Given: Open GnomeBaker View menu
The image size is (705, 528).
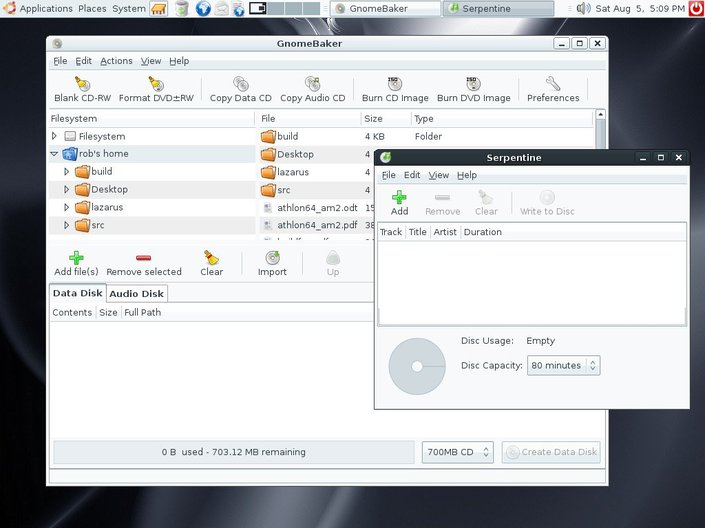Looking at the screenshot, I should (151, 61).
